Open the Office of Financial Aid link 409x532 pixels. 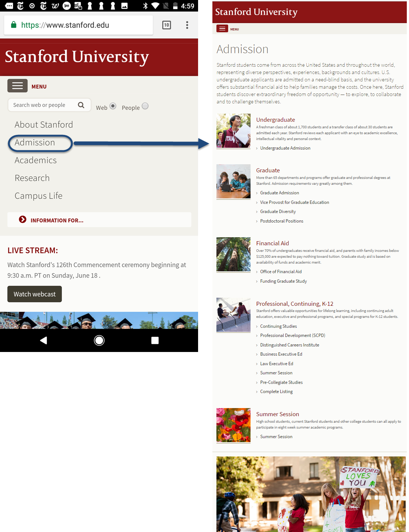click(281, 272)
